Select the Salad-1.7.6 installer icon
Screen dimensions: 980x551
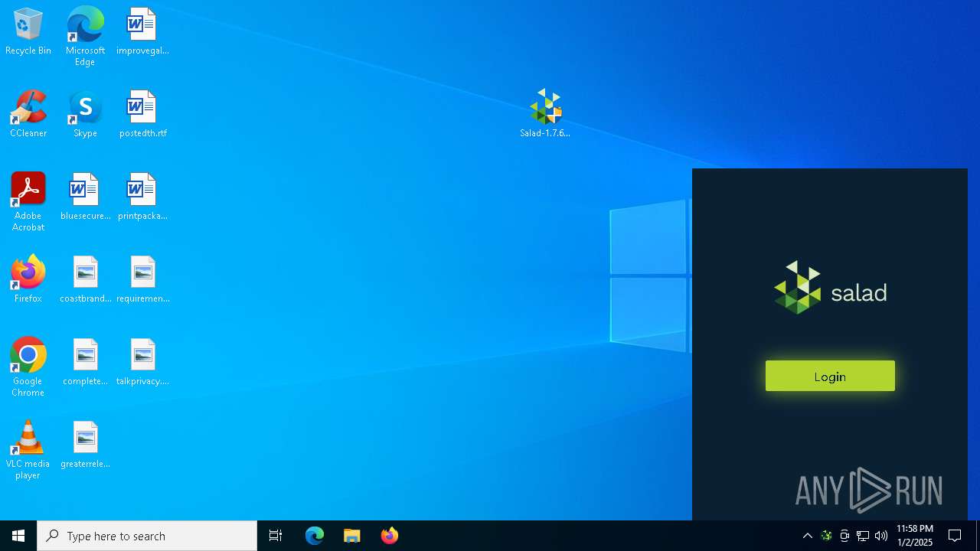click(545, 113)
